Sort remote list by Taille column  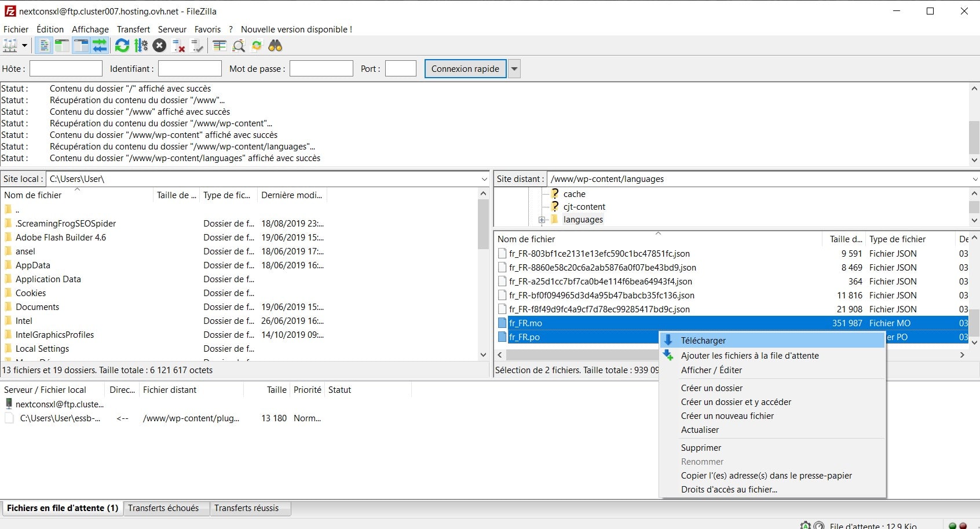coord(844,239)
